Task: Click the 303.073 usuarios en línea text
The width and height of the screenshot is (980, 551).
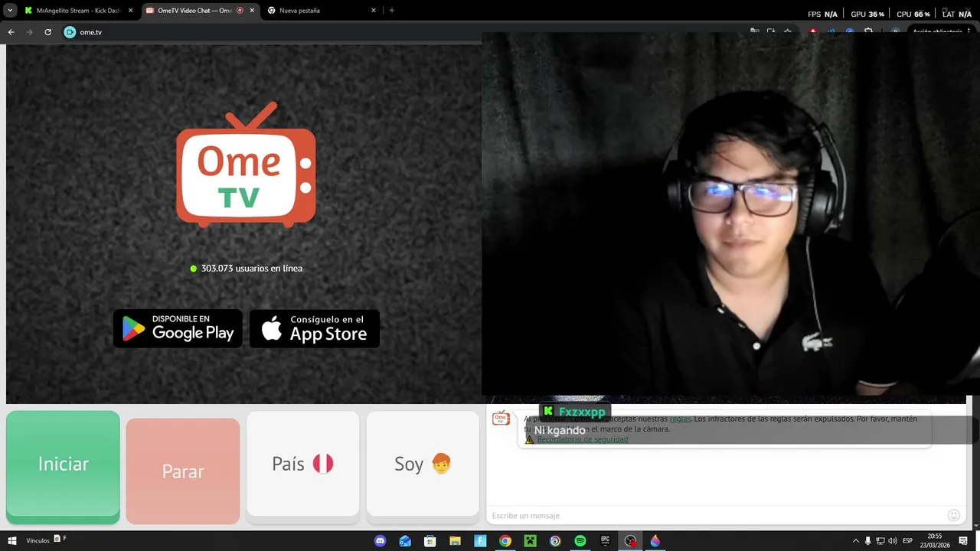Action: click(252, 269)
